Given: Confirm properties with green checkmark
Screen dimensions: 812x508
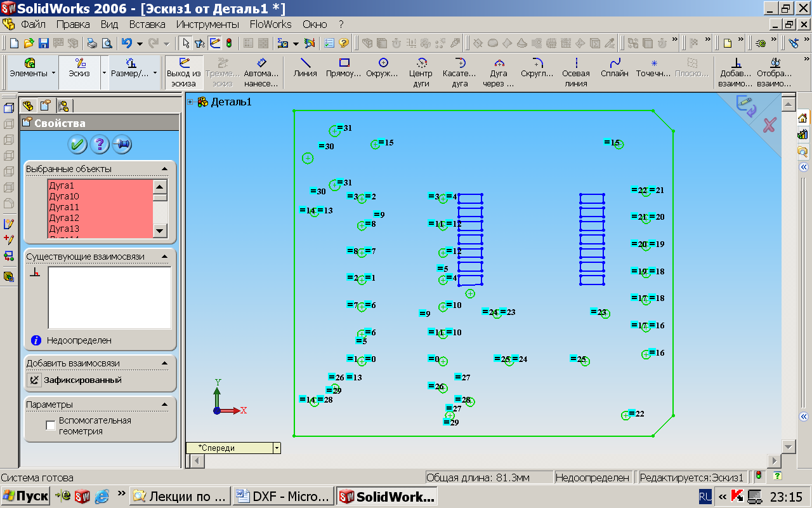Looking at the screenshot, I should 77,145.
